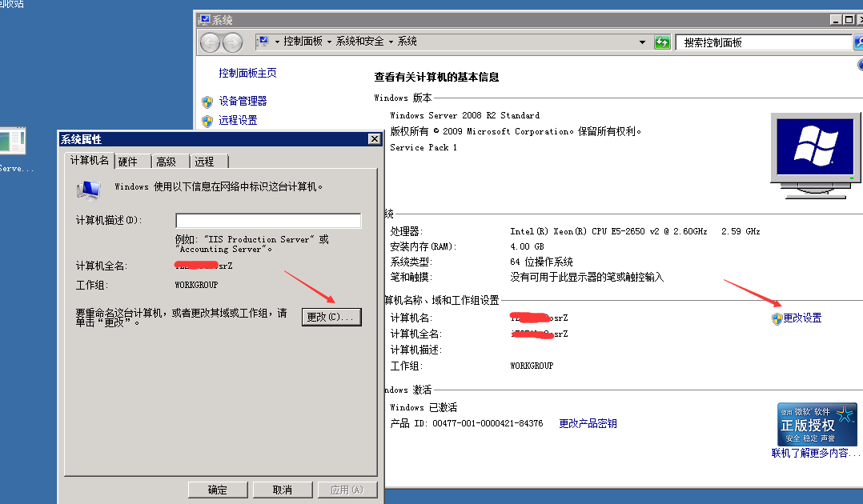Image resolution: width=863 pixels, height=504 pixels.
Task: Open the address bar history dropdown arrow
Action: click(642, 42)
